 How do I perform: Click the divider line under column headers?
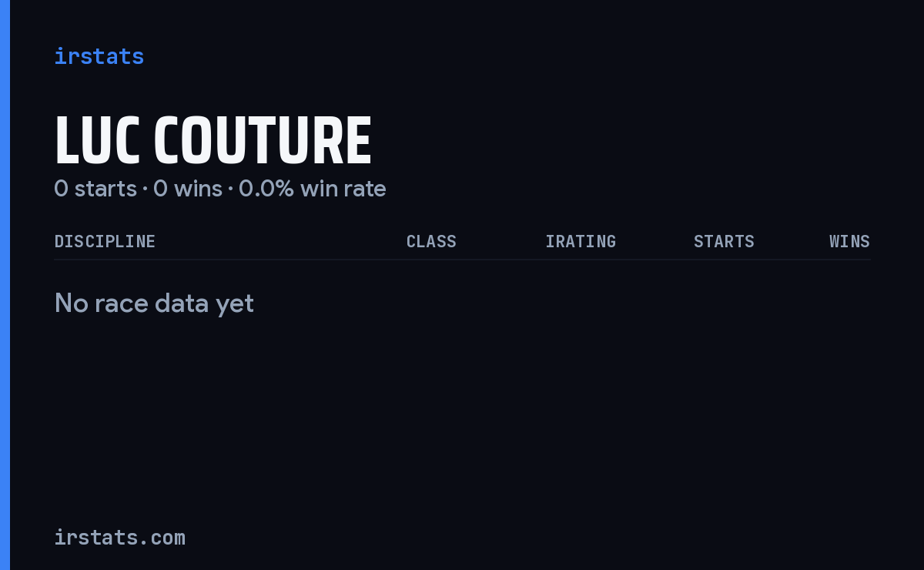tap(462, 260)
